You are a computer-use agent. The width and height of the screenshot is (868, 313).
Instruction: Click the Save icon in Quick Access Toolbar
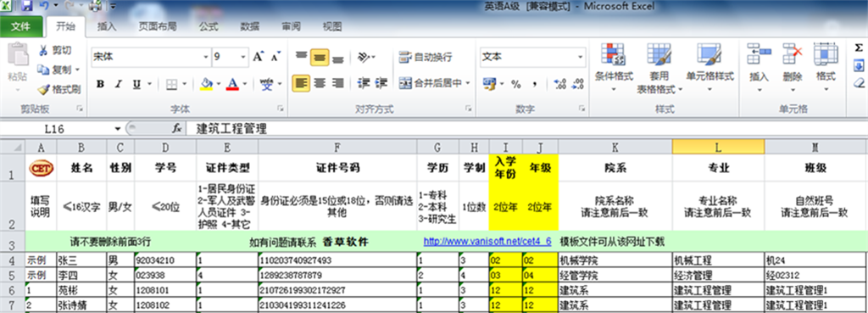(27, 7)
